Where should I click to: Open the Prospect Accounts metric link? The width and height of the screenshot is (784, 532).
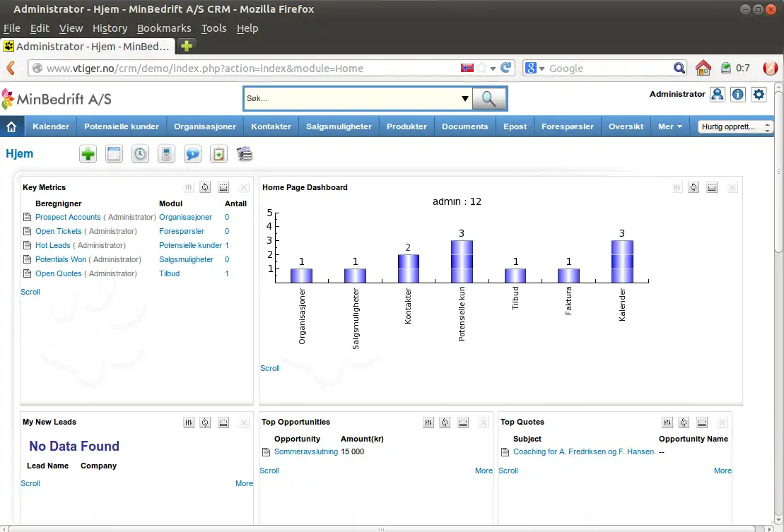68,218
